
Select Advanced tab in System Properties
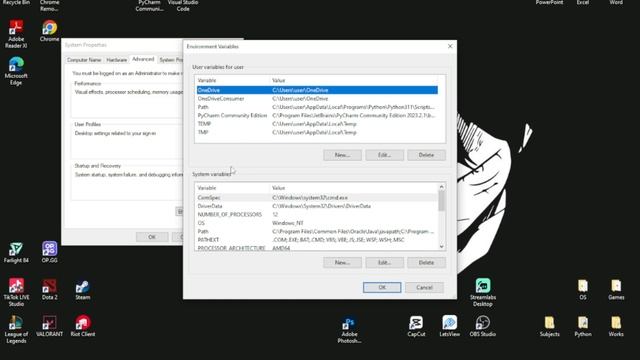pos(143,60)
